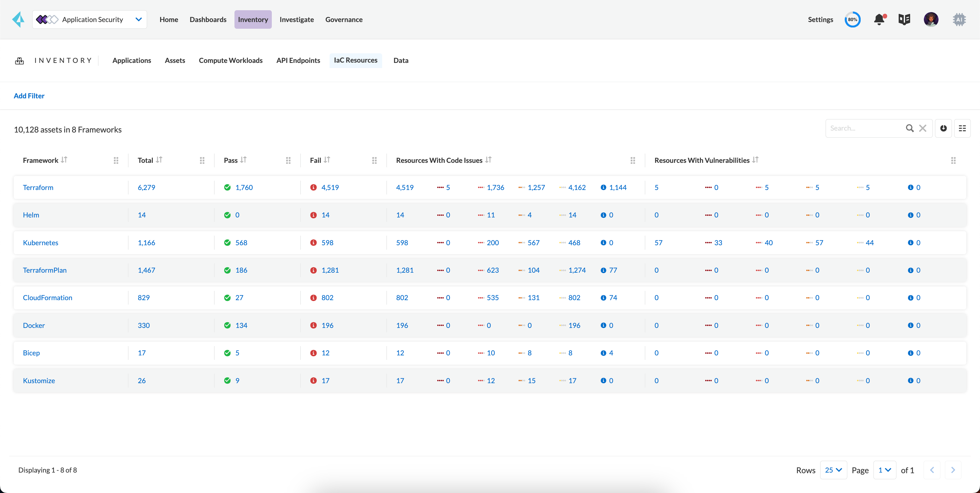Grab Resources With Code Issues drag handle
Image resolution: width=980 pixels, height=493 pixels.
tap(633, 161)
